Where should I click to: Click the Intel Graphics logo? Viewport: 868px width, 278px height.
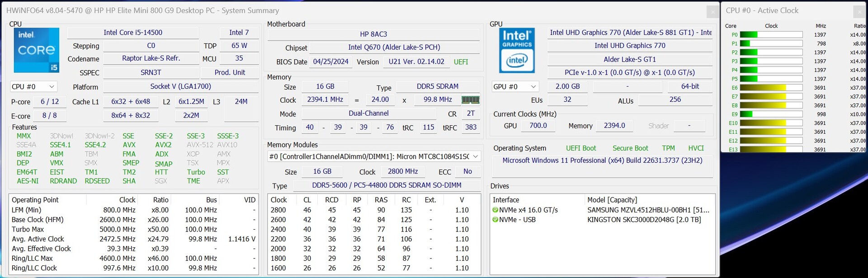pos(517,50)
